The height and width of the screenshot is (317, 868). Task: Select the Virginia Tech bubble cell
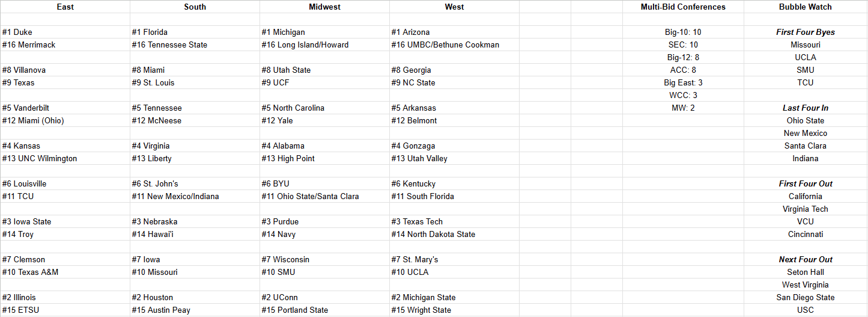point(805,209)
